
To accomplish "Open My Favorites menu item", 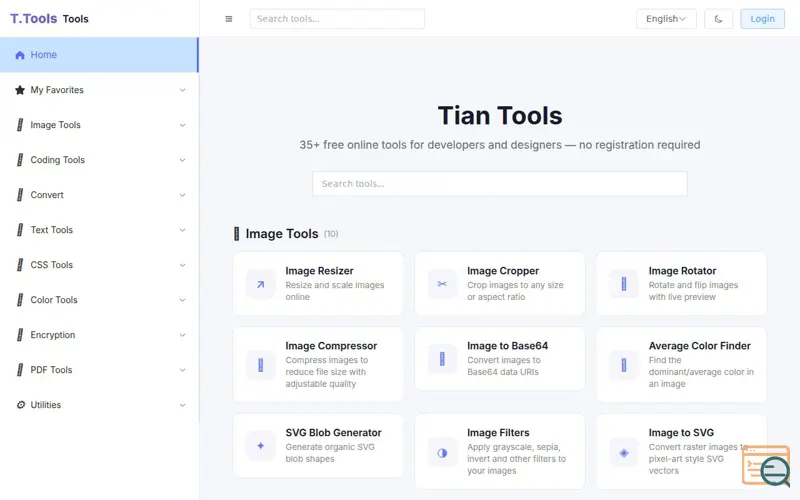I will pos(99,90).
